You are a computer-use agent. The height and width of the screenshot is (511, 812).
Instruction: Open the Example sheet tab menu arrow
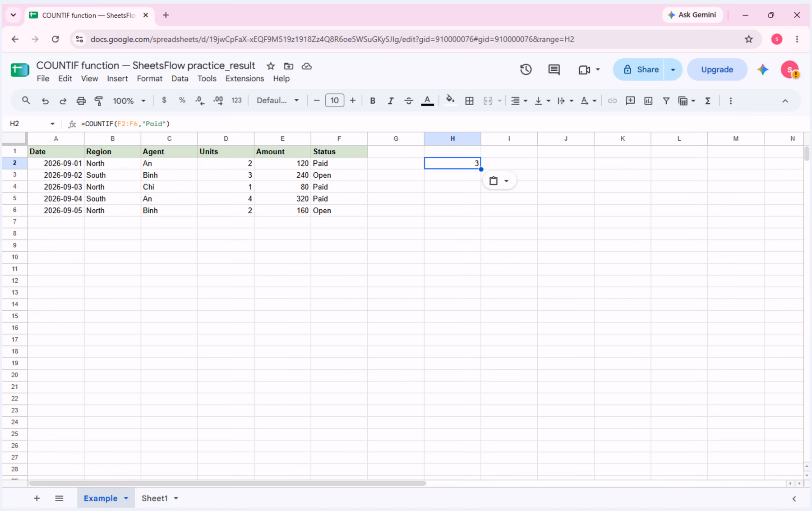point(126,498)
